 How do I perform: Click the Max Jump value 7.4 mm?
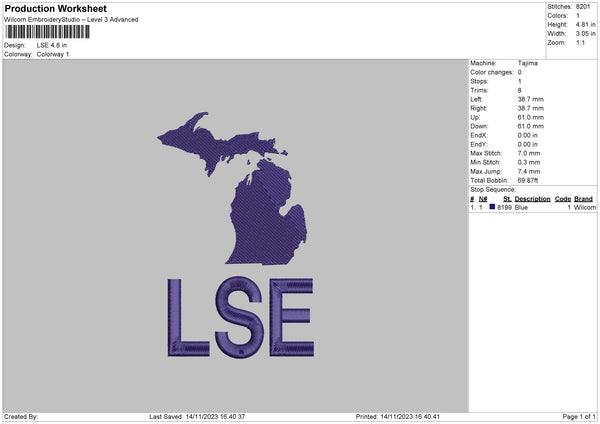[529, 171]
